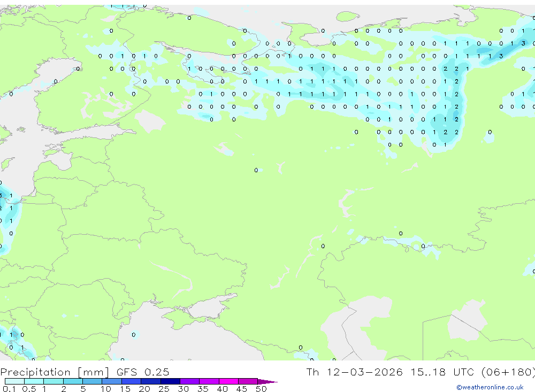Image resolution: width=535 pixels, height=392 pixels.
Task: Click the 0.1–0.5 mm legend color swatch
Action: pyautogui.click(x=14, y=381)
